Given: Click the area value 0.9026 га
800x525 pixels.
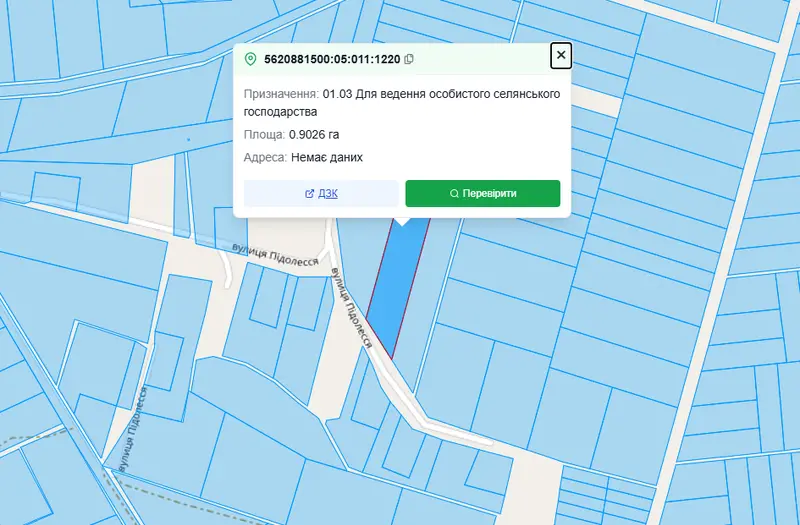Looking at the screenshot, I should [x=314, y=135].
